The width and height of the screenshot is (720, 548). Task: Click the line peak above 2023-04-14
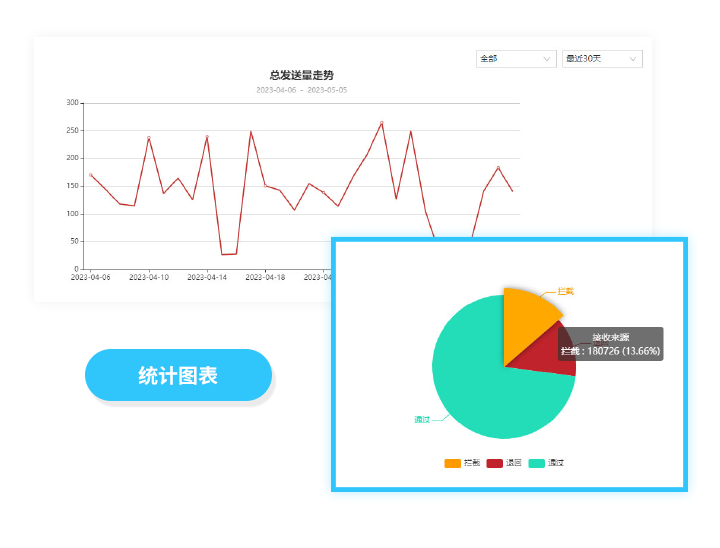tap(207, 137)
